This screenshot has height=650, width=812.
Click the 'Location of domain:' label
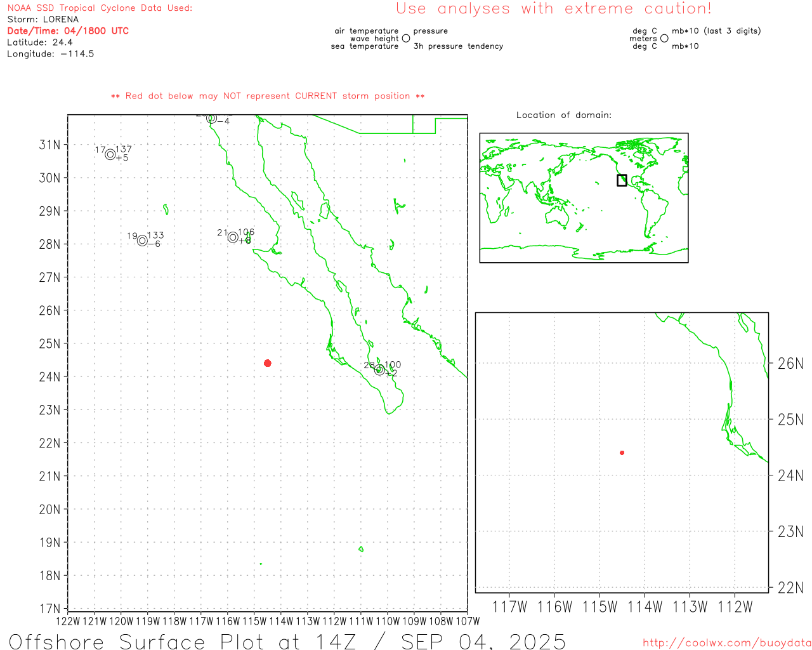click(564, 115)
